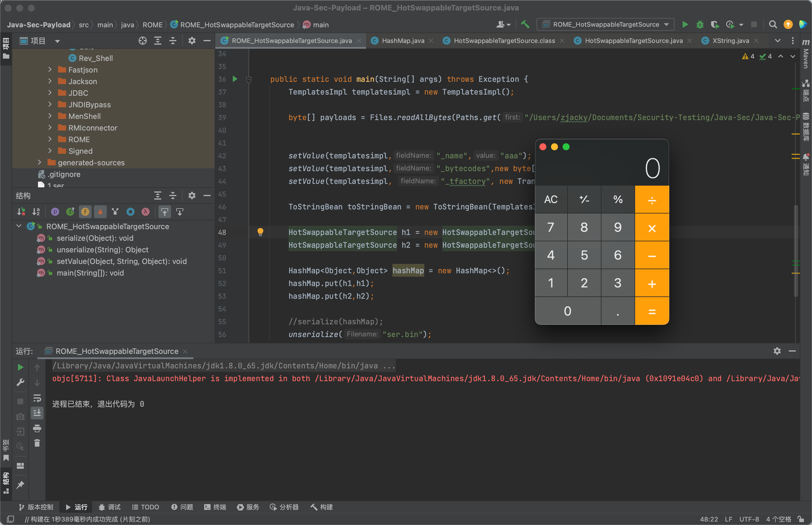
Task: Click the UTF-8 encoding status item
Action: [749, 519]
